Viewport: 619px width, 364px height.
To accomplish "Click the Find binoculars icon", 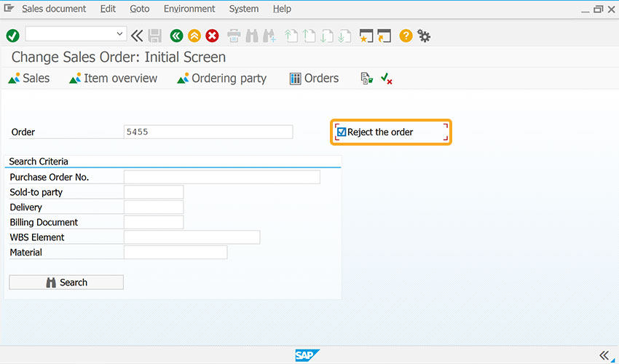I will (252, 36).
